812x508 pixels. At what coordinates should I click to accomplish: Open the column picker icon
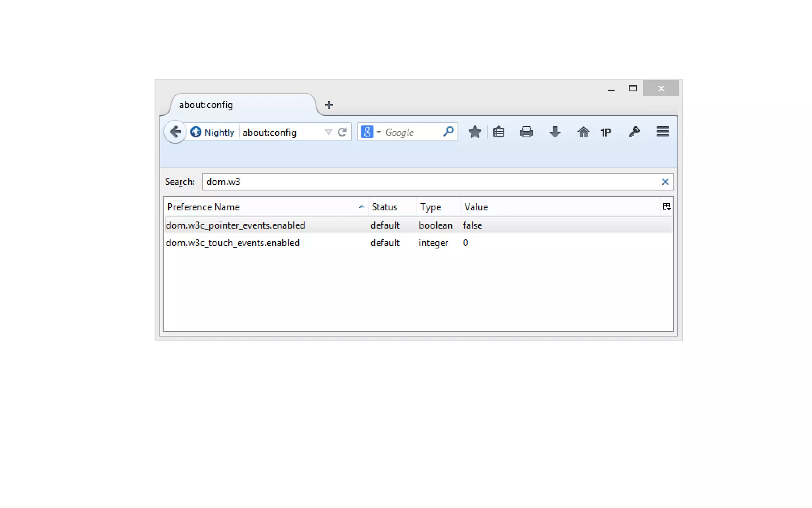pos(666,207)
